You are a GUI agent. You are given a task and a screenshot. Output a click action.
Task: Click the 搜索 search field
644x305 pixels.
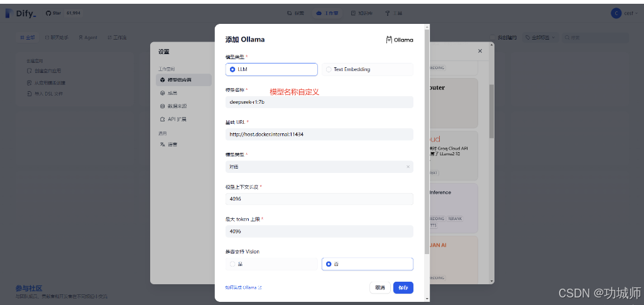(595, 37)
